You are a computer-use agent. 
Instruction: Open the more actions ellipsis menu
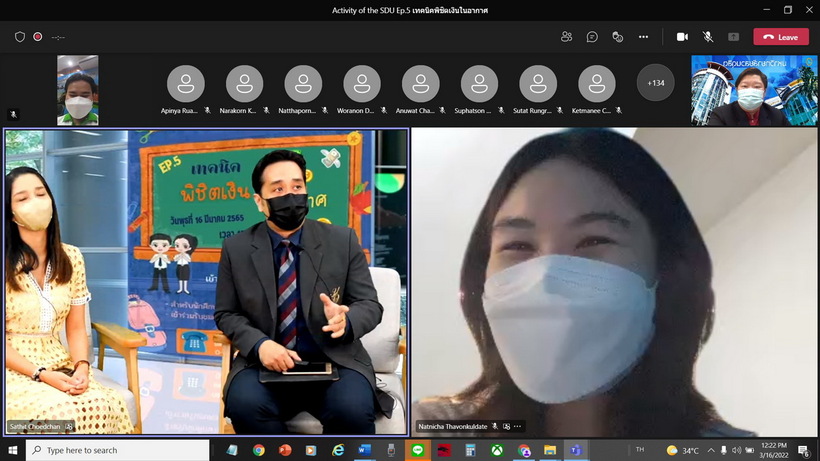point(643,37)
